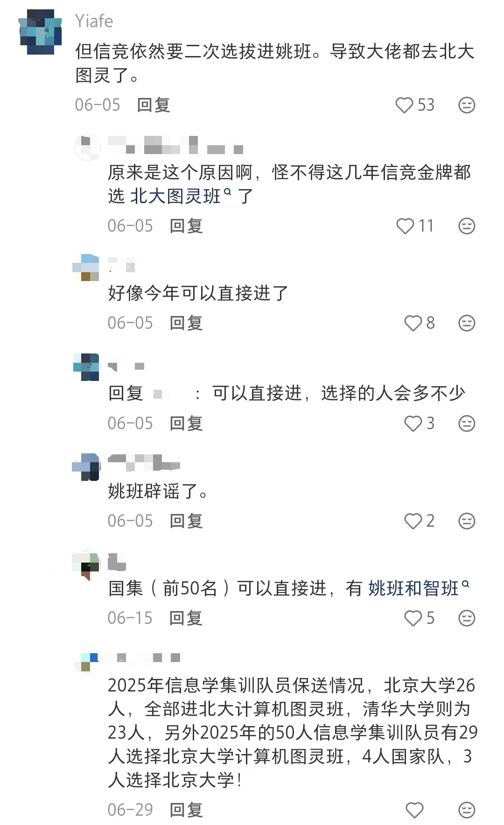Open emoji reaction on the 06-29 comment
The image size is (504, 825).
[467, 810]
